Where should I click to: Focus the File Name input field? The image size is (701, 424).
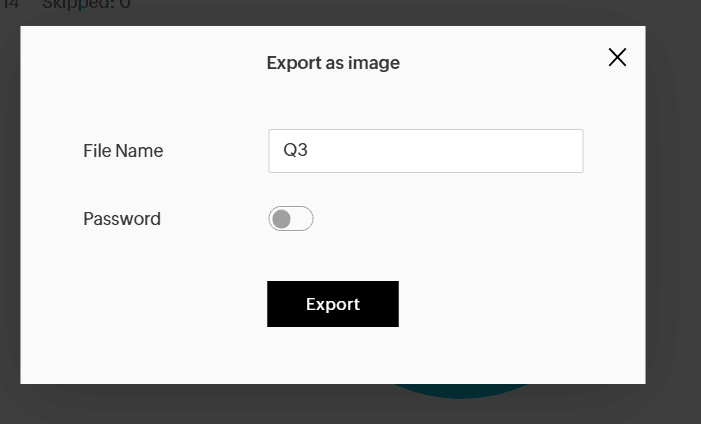point(426,151)
